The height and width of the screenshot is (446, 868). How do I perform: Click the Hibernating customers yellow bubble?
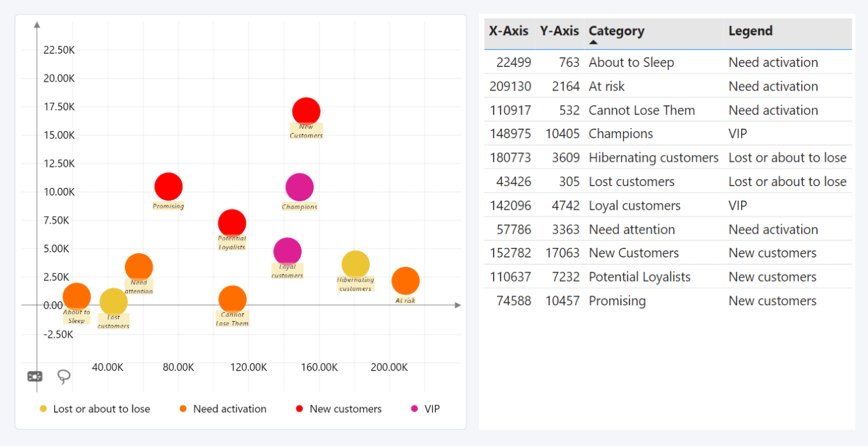[355, 264]
